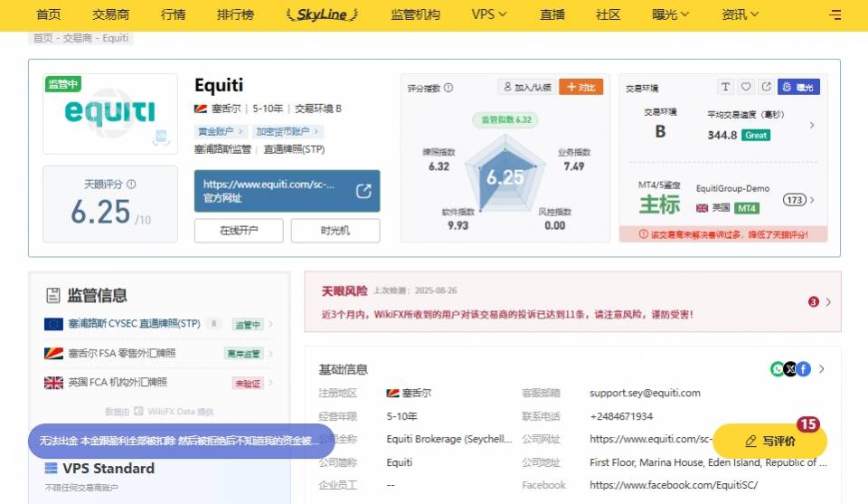Open 直播 in the top navigation
Screen dimensions: 868x504
(x=552, y=15)
